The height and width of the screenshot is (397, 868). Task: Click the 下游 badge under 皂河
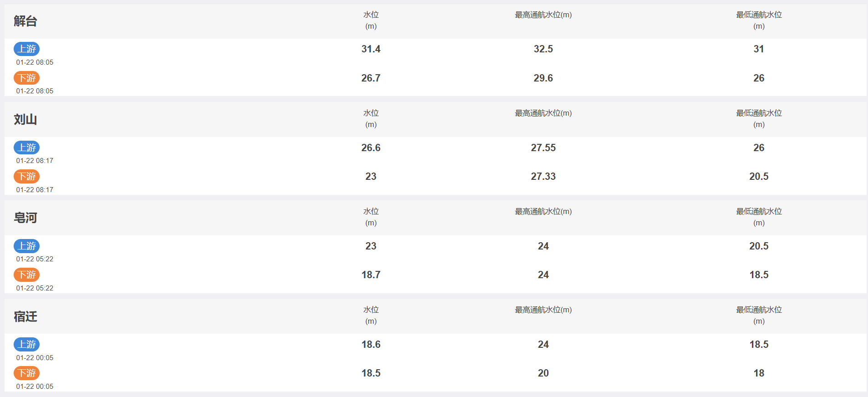tap(26, 275)
